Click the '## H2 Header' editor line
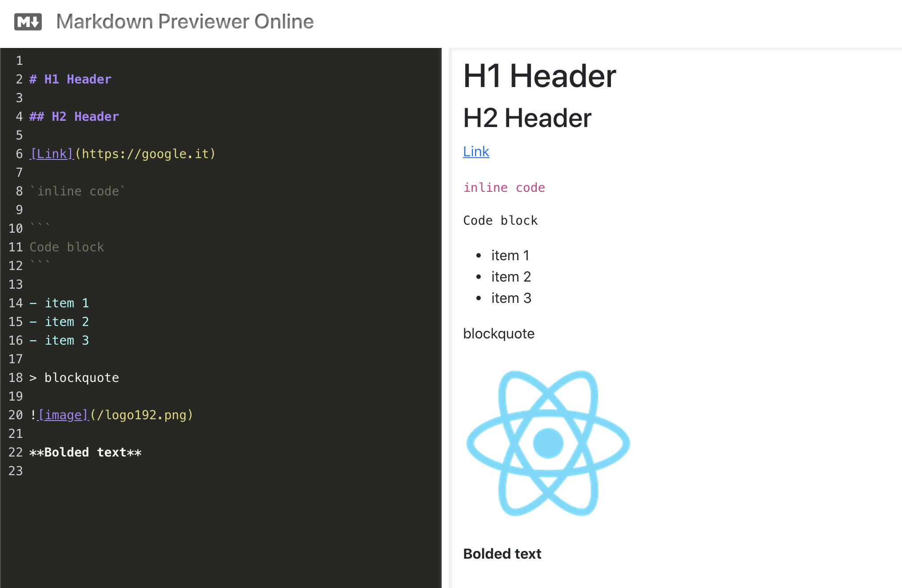The height and width of the screenshot is (588, 902). point(74,116)
